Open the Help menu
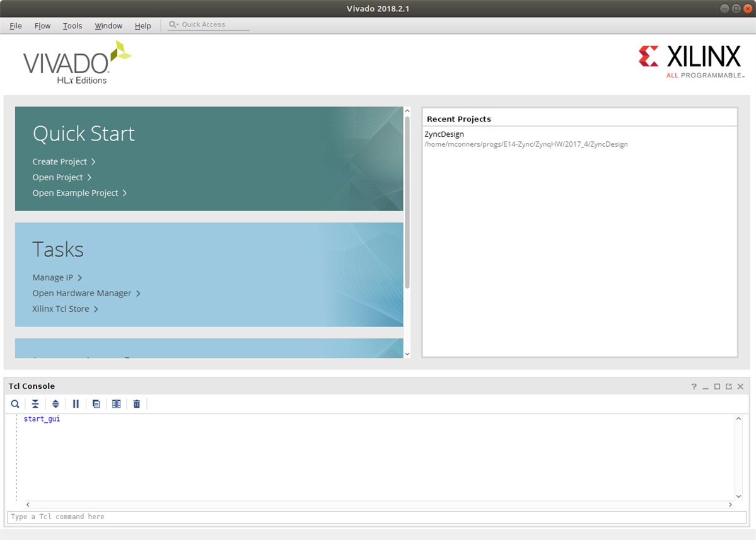This screenshot has width=756, height=540. click(x=142, y=26)
